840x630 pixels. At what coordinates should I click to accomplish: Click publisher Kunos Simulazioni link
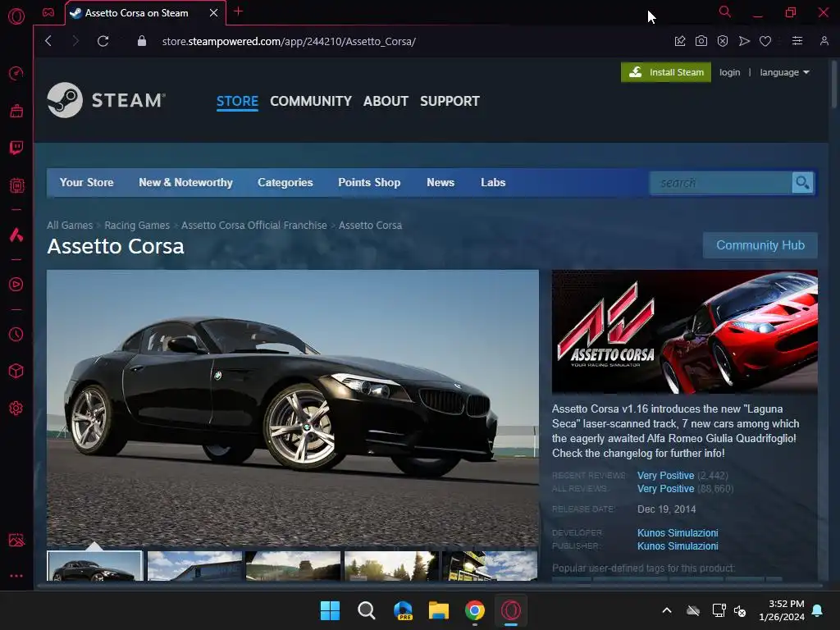tap(678, 546)
